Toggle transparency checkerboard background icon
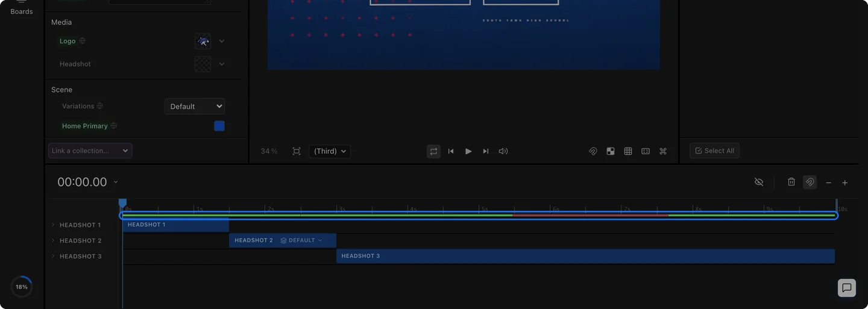The image size is (868, 309). click(611, 151)
